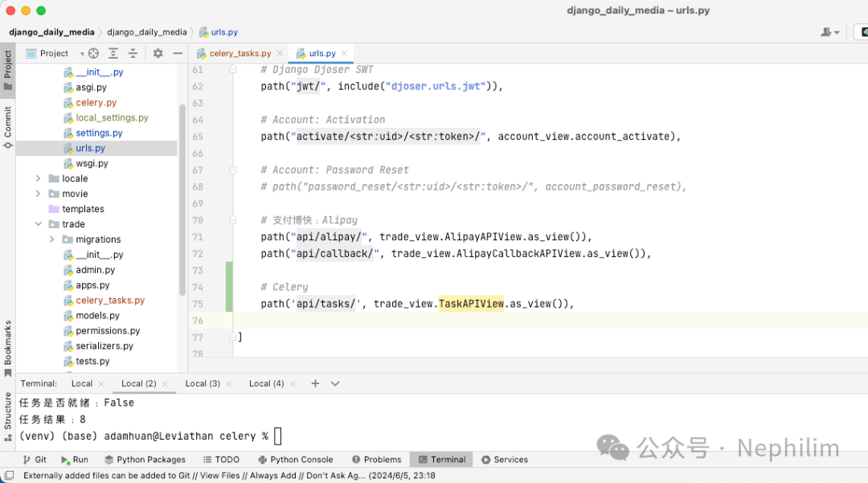Select urls.py in project tree
868x483 pixels.
[90, 148]
